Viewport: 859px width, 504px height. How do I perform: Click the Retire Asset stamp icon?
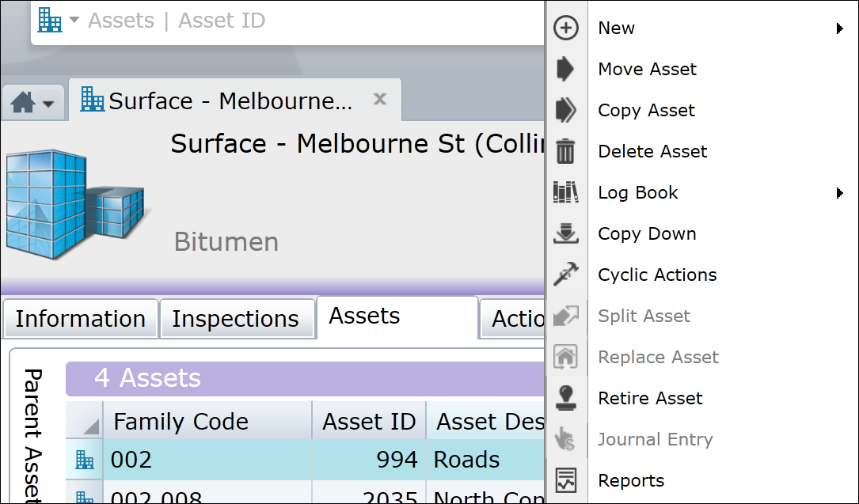click(x=566, y=398)
